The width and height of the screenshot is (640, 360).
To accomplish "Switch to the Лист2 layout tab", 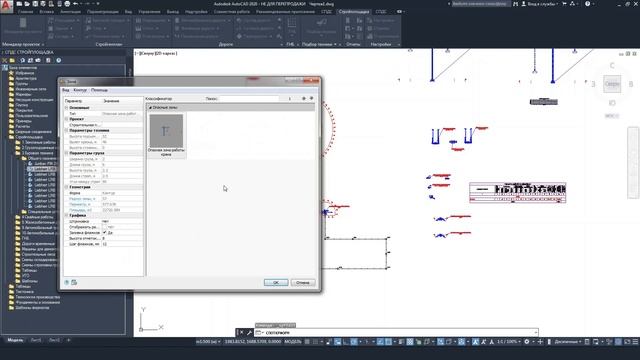I will [x=54, y=340].
